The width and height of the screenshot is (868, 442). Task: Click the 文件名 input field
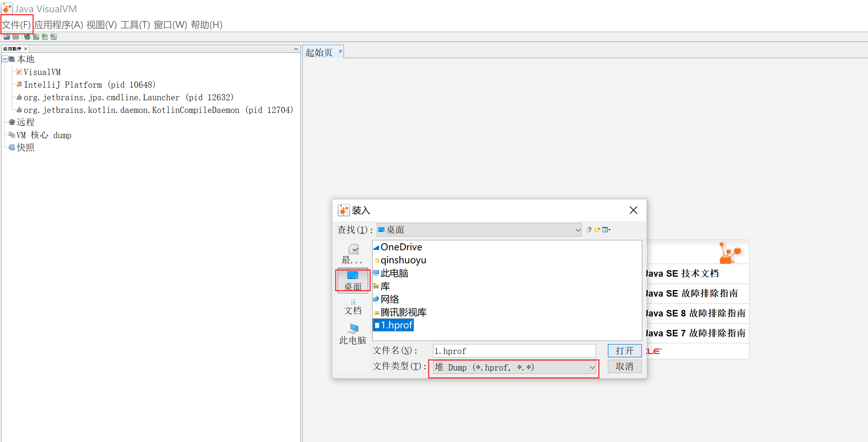(515, 351)
